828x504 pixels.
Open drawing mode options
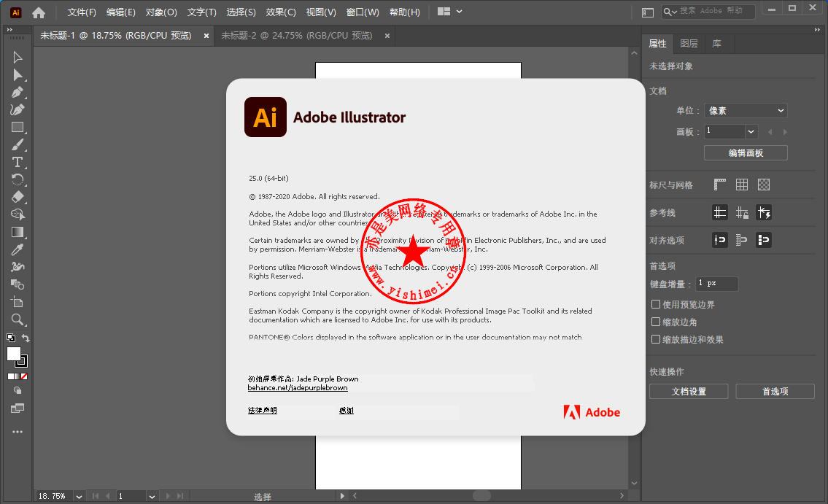[x=18, y=390]
